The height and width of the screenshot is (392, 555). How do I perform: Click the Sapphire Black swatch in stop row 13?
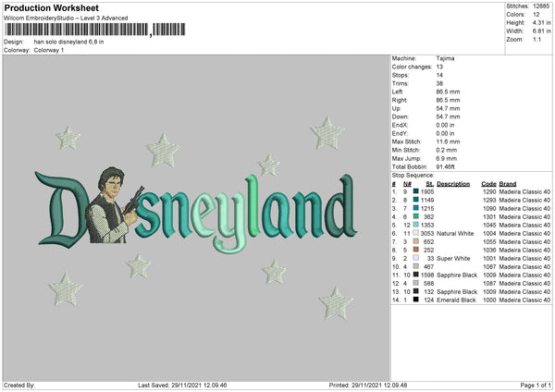pyautogui.click(x=416, y=291)
